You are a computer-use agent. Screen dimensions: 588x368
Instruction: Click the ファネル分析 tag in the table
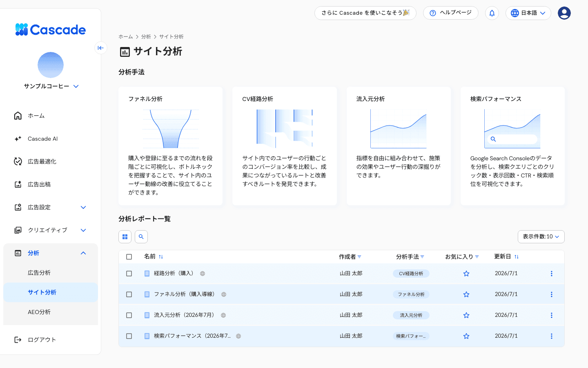411,294
